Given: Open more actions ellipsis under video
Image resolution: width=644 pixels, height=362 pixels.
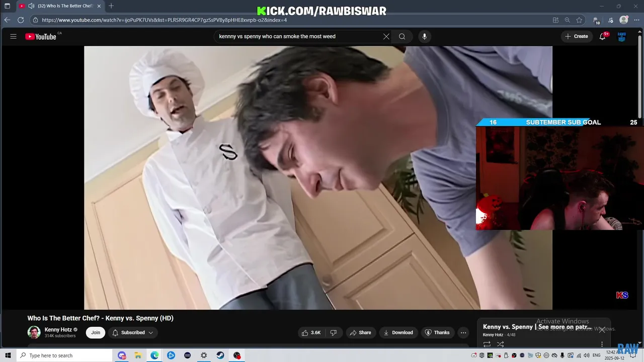Looking at the screenshot, I should (x=463, y=332).
